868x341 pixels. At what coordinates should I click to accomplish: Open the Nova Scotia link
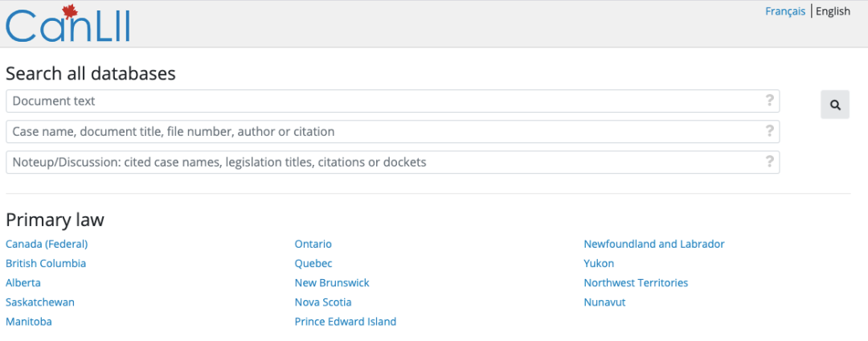point(323,302)
